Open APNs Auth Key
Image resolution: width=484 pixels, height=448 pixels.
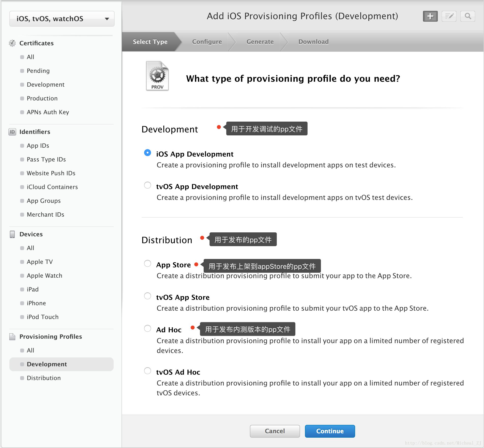click(x=48, y=112)
